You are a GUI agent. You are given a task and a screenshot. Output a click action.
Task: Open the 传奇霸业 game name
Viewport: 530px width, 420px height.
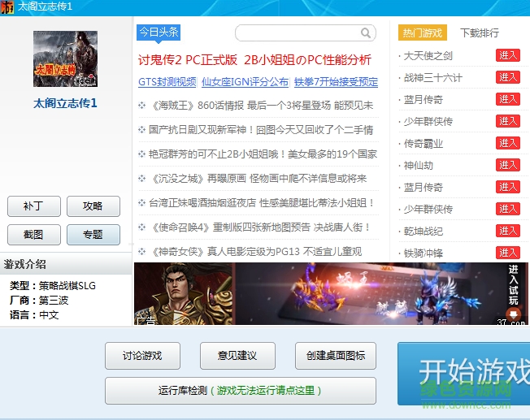[x=424, y=144]
